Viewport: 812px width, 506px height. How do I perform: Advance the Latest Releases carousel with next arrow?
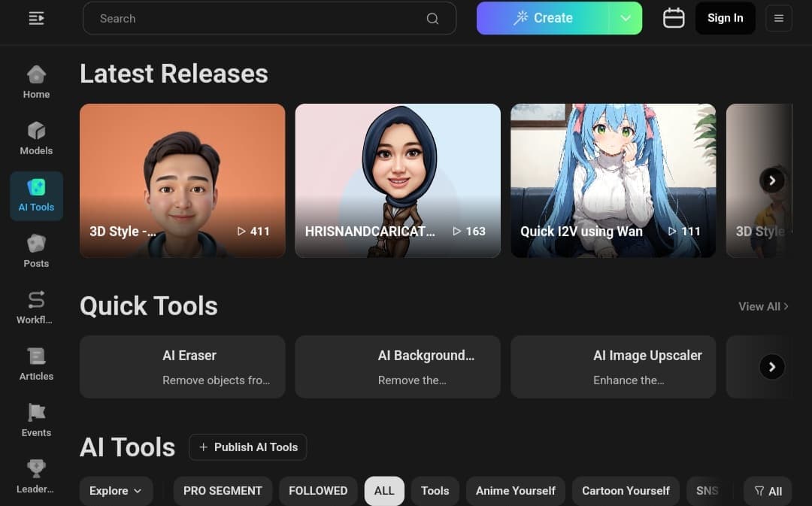(772, 180)
